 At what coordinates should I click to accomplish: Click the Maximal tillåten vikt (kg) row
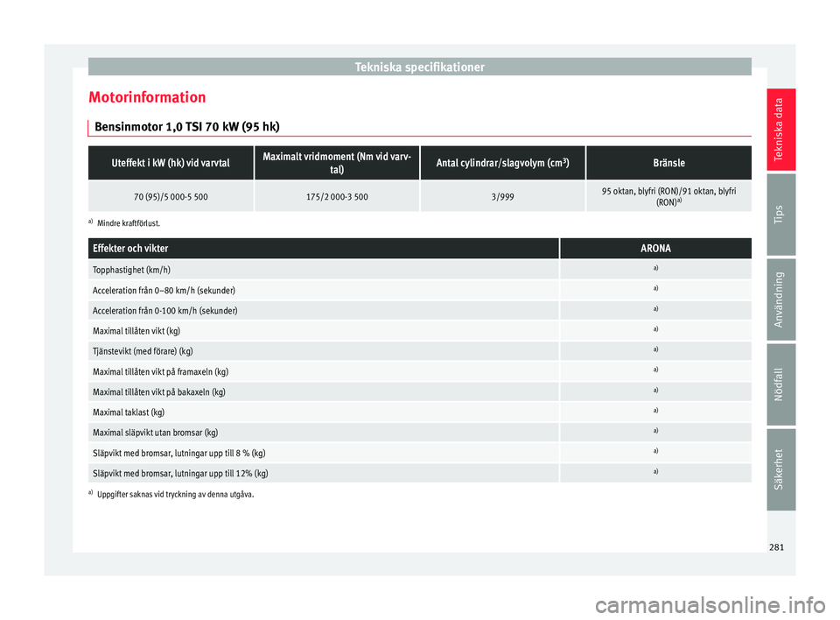coord(419,330)
